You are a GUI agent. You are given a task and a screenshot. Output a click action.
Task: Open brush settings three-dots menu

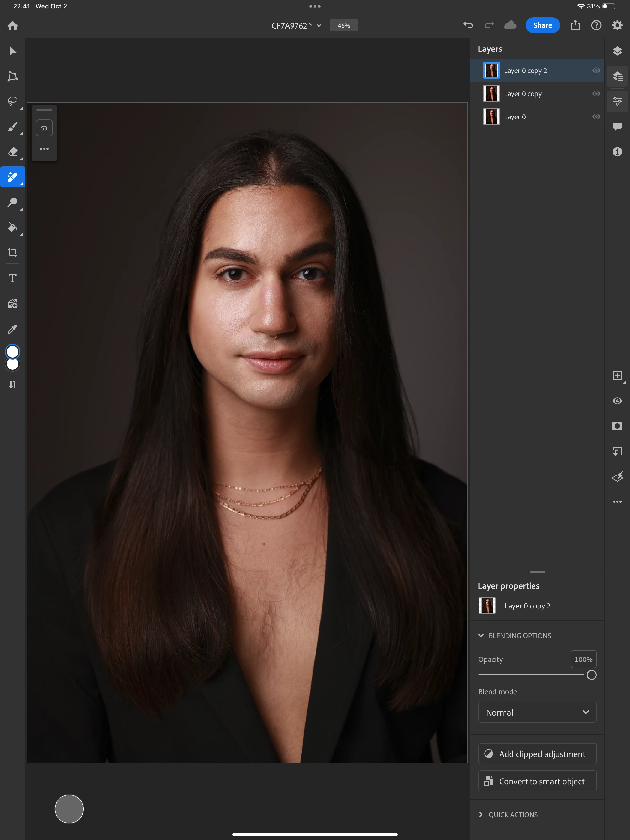click(44, 149)
